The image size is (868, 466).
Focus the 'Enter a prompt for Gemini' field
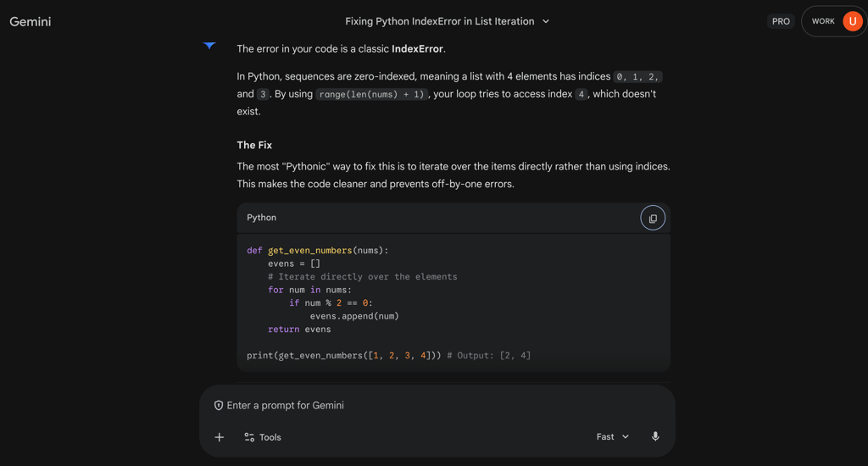click(x=437, y=406)
